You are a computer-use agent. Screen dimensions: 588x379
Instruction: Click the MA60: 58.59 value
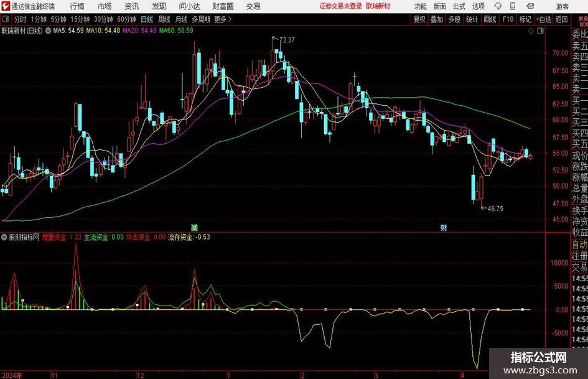[176, 30]
